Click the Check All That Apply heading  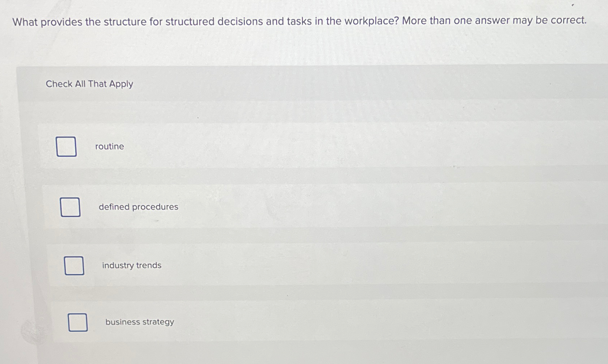[x=89, y=84]
